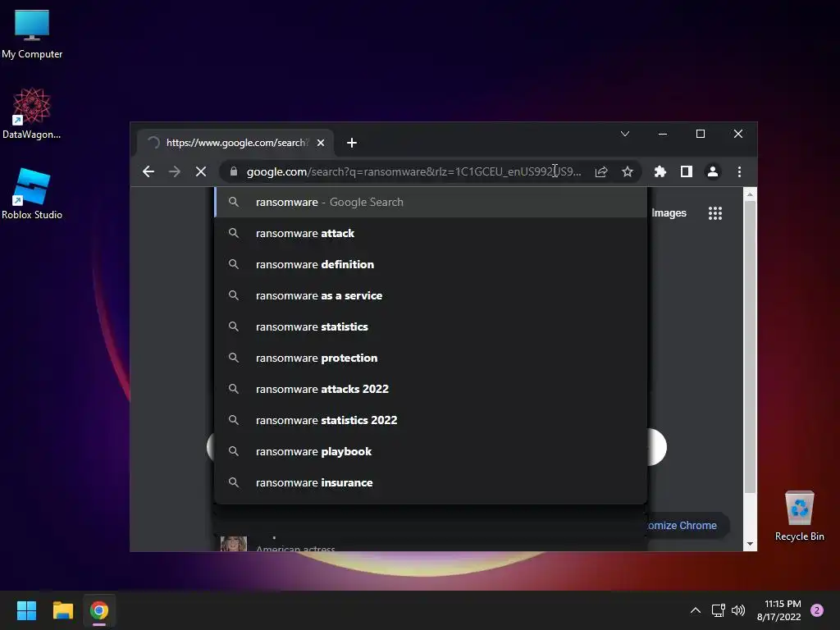Image resolution: width=840 pixels, height=630 pixels.
Task: Open File Explorer from the taskbar
Action: point(62,610)
